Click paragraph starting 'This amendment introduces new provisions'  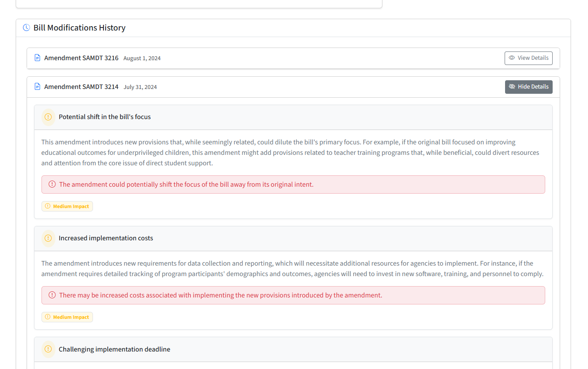(290, 153)
